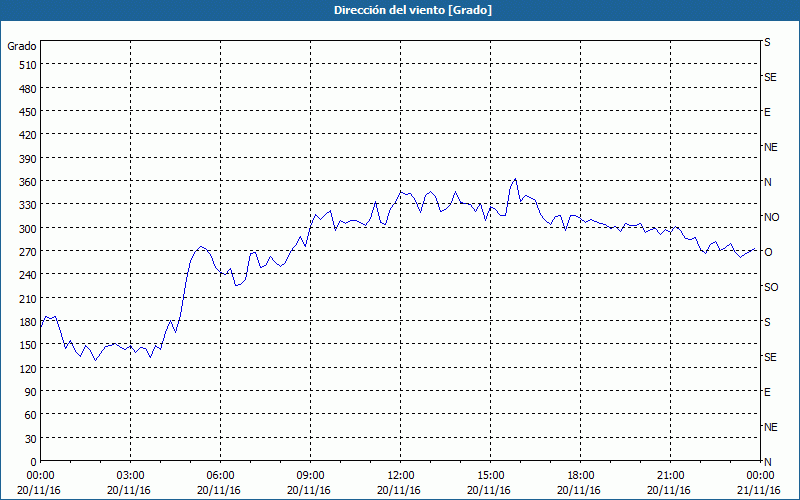The image size is (800, 500).
Task: Select the 240 y-axis value
Action: pyautogui.click(x=28, y=275)
